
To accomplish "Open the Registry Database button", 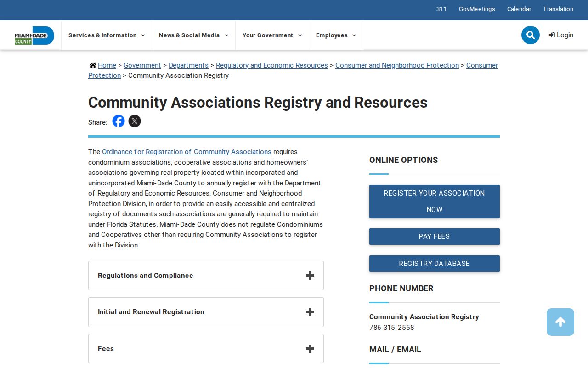I will pyautogui.click(x=435, y=264).
